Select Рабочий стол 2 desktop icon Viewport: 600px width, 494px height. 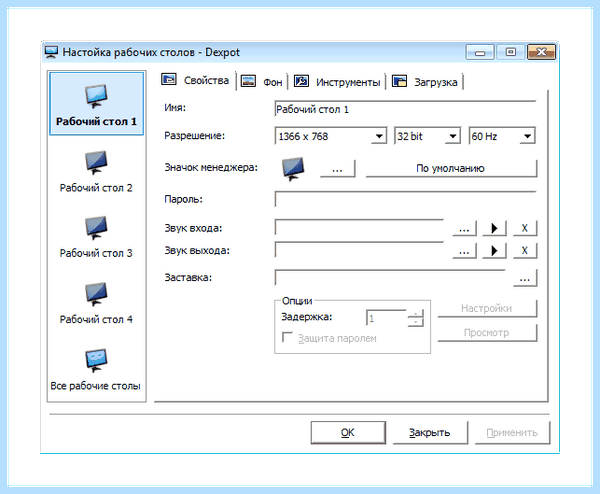pos(96,171)
